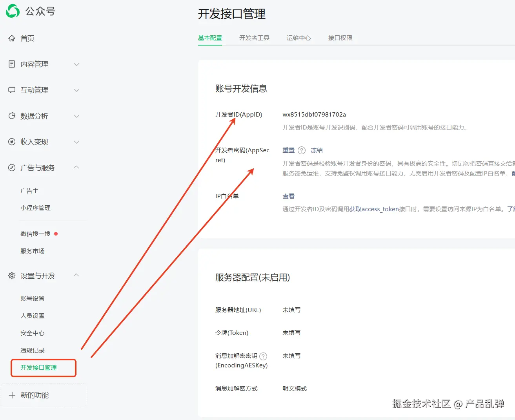Viewport: 515px width, 420px height.
Task: Click the pie chart icon beside 数据分析
Action: pyautogui.click(x=12, y=116)
